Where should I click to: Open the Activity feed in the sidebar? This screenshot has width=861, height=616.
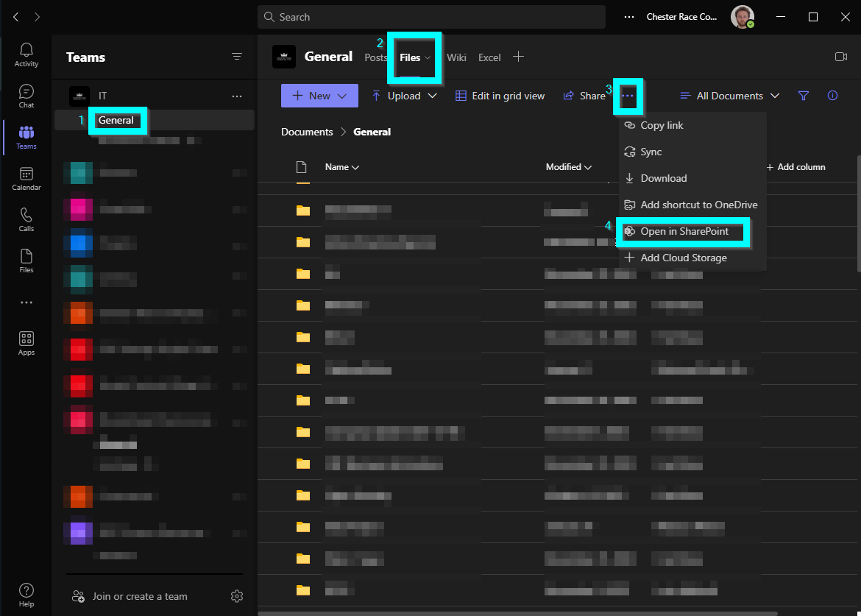point(26,55)
